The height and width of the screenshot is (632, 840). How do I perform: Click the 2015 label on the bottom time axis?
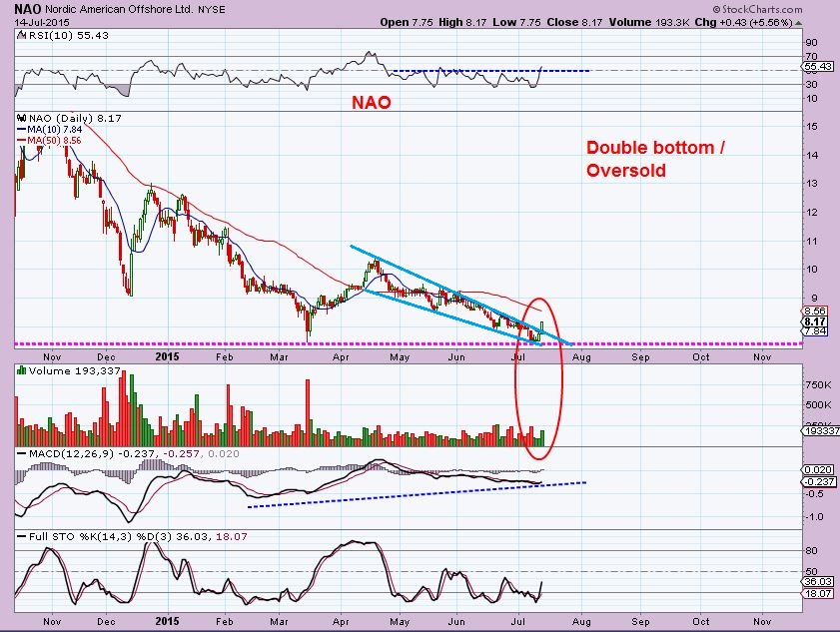tap(167, 621)
